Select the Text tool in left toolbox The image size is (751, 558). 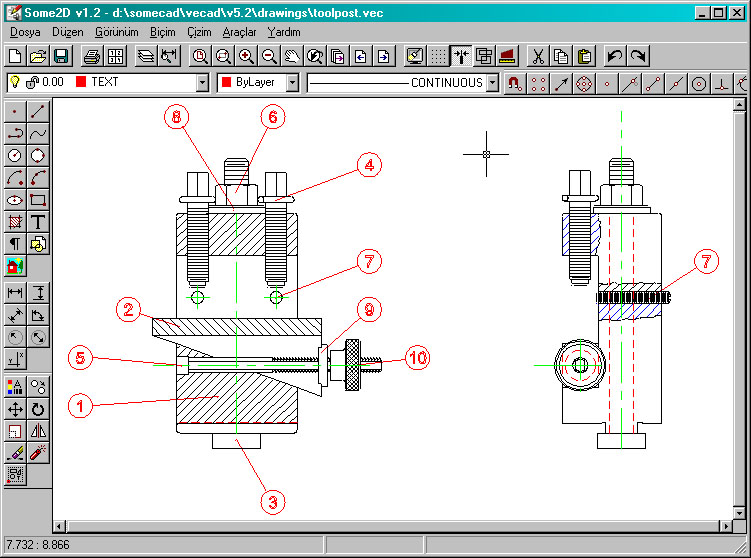point(38,221)
